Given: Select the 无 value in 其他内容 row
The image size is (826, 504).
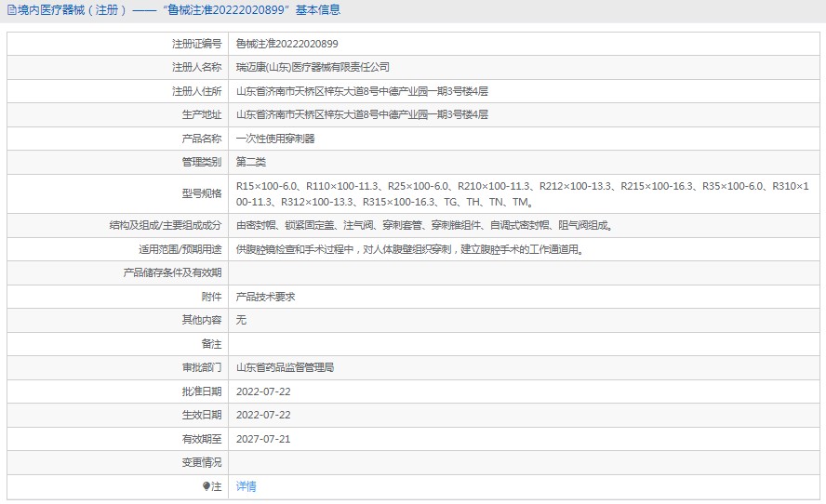Looking at the screenshot, I should tap(241, 320).
